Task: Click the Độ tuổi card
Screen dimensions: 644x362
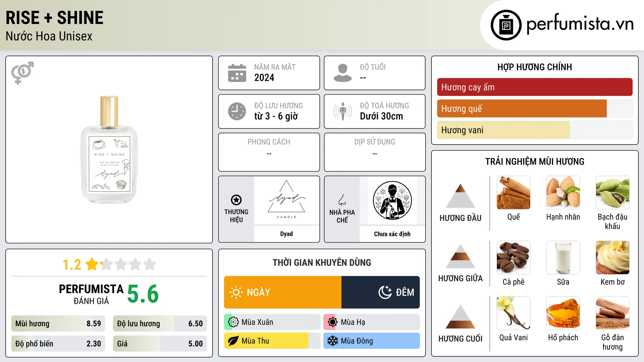Action: coord(375,73)
